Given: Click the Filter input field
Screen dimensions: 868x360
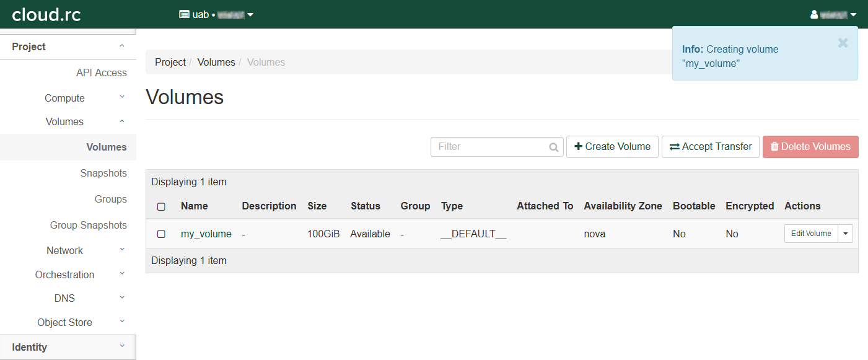Looking at the screenshot, I should point(489,147).
